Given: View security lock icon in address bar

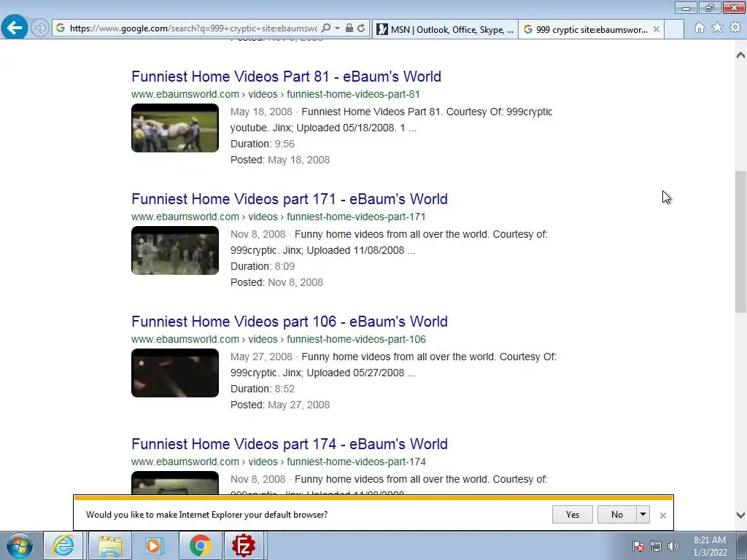Looking at the screenshot, I should (x=349, y=28).
